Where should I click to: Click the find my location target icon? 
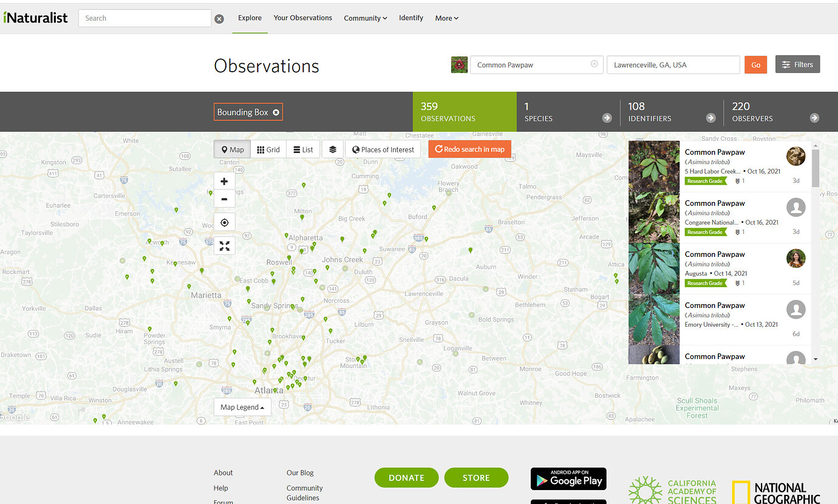(224, 223)
